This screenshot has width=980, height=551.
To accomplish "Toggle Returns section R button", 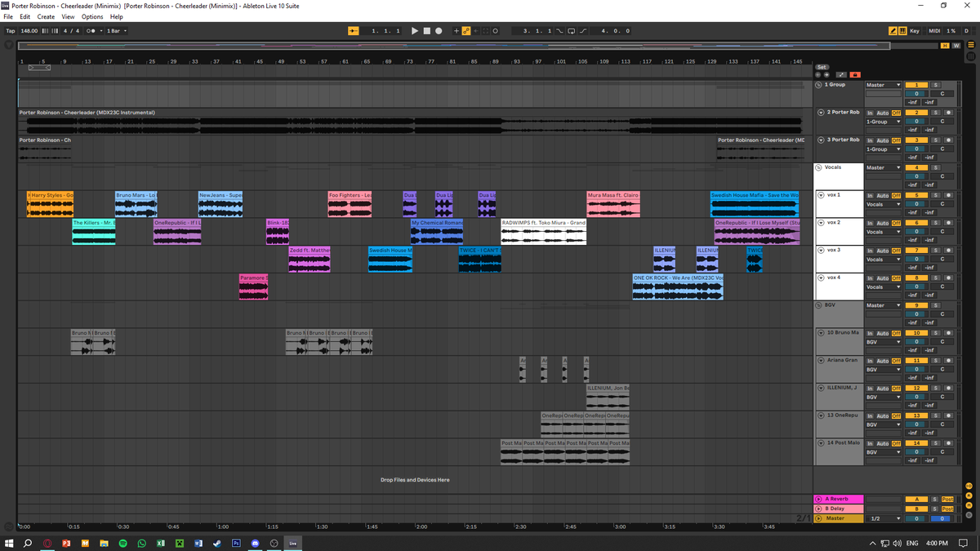I will pyautogui.click(x=971, y=494).
